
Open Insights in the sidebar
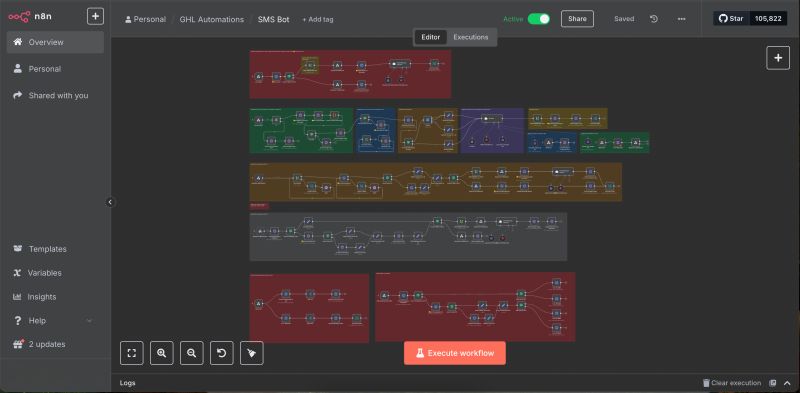[55, 297]
